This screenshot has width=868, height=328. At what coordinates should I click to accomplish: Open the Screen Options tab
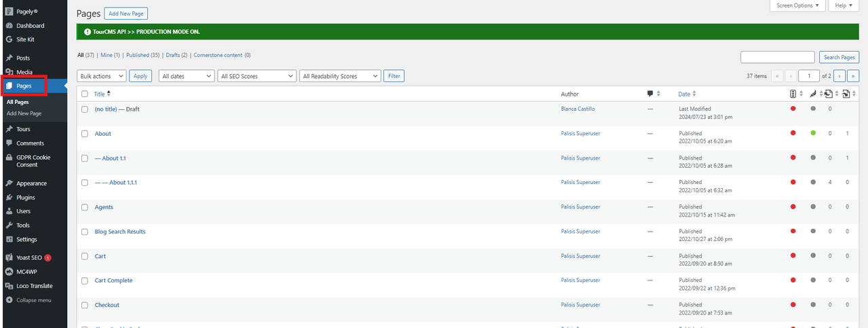(x=797, y=5)
